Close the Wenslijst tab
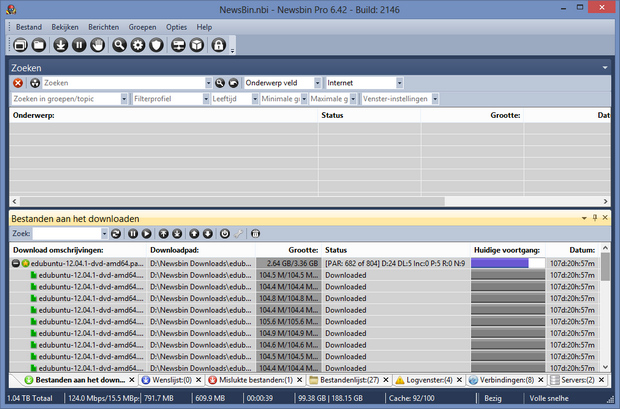Image resolution: width=620 pixels, height=409 pixels. (x=199, y=380)
